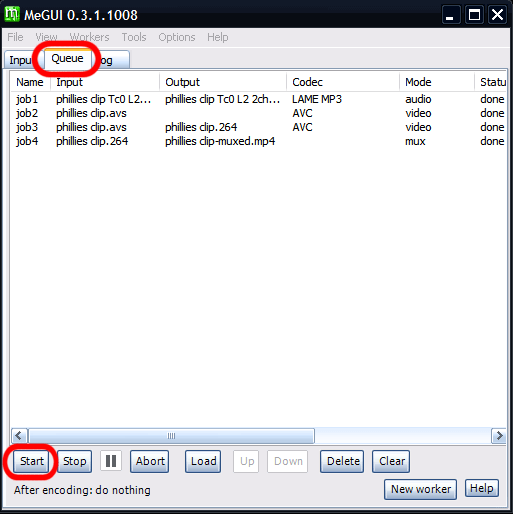Click the Stop button
This screenshot has width=513, height=514.
[74, 461]
